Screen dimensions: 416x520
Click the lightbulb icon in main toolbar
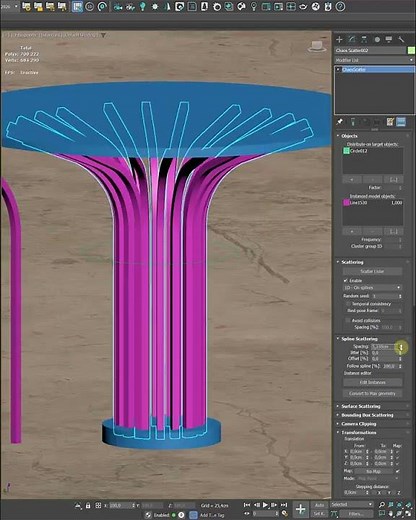(x=143, y=6)
